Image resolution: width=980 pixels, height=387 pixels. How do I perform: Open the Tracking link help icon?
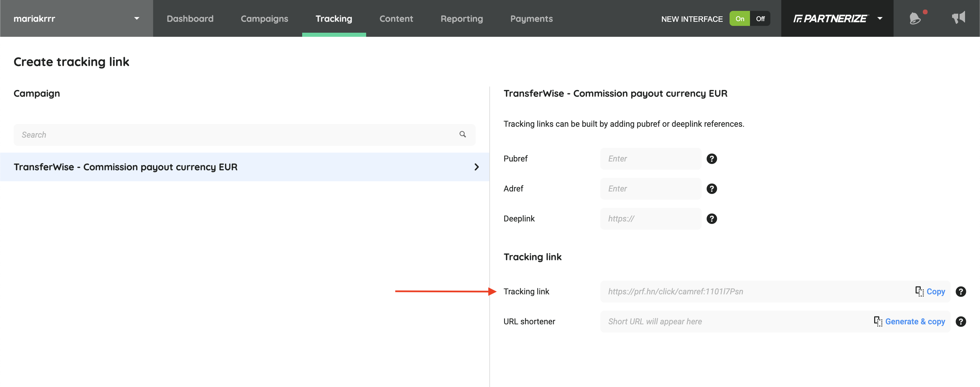coord(960,291)
